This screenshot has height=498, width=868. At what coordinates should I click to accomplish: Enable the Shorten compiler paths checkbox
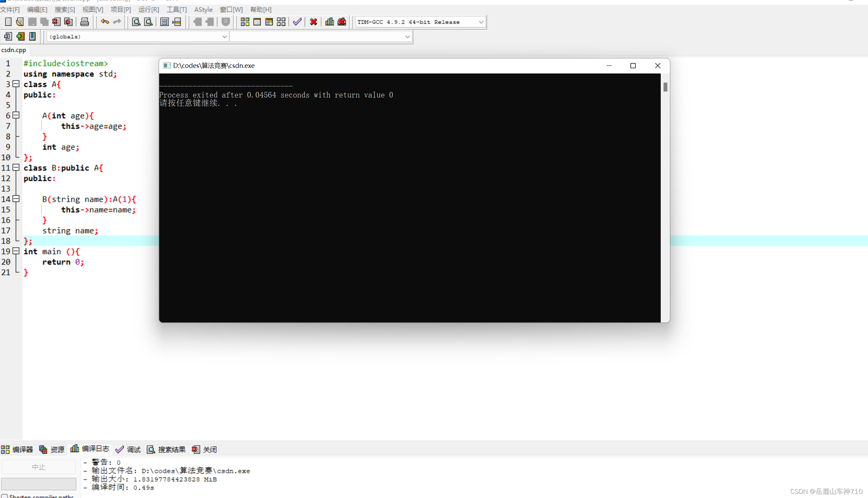5,496
